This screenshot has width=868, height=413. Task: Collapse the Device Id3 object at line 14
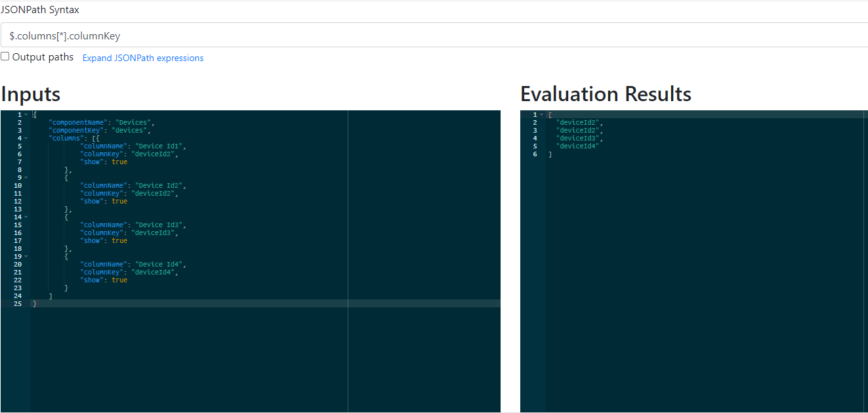click(x=26, y=217)
